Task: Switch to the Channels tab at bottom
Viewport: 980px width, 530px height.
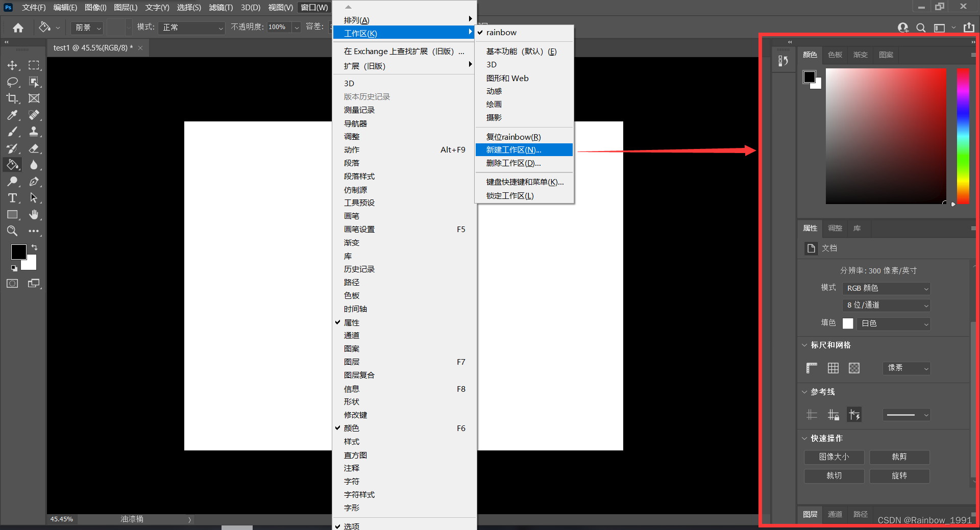Action: 835,514
